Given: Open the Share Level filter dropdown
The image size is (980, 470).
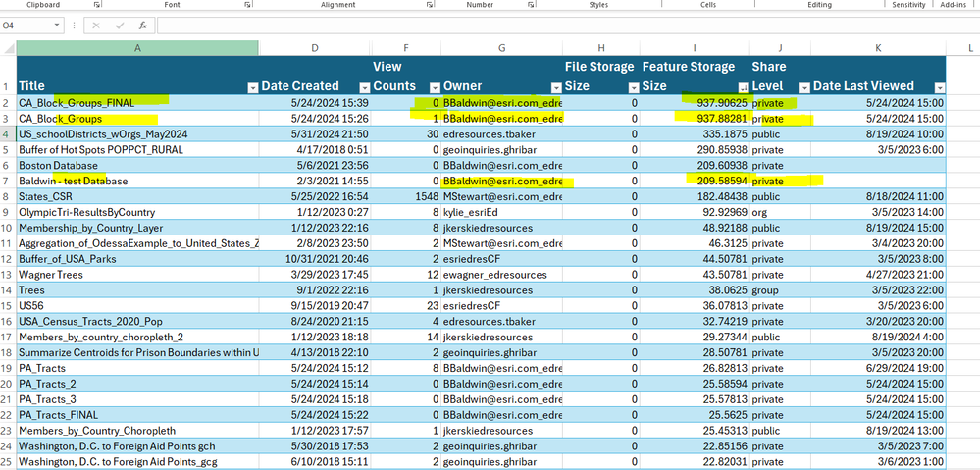Looking at the screenshot, I should 804,87.
